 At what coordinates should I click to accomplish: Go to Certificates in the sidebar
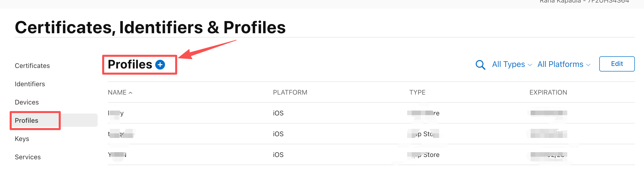32,66
